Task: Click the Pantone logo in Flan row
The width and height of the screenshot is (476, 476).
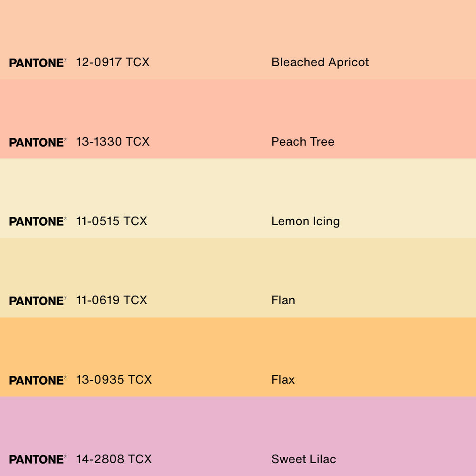Action: click(x=38, y=301)
